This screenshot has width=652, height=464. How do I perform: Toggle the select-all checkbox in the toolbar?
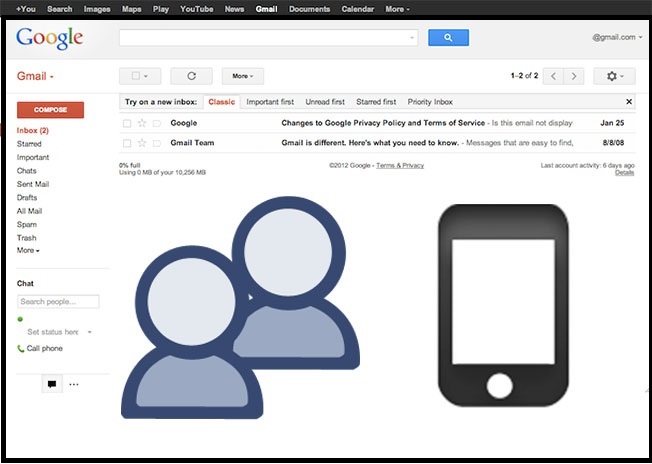point(136,76)
